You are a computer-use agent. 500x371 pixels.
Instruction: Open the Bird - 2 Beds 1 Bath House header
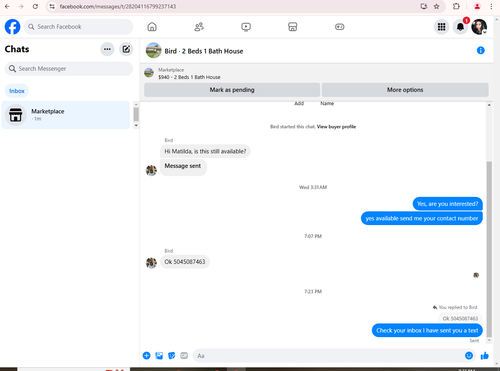tap(204, 51)
